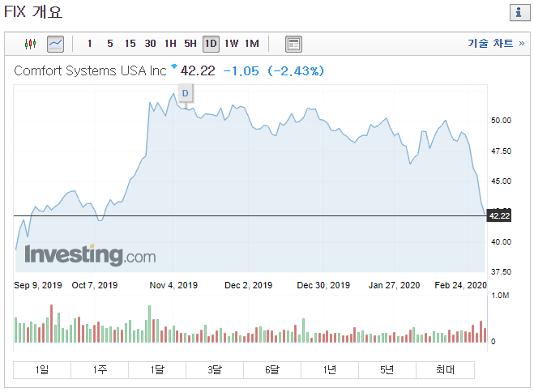Set range to 1년
Image resolution: width=534 pixels, height=392 pixels.
pos(330,369)
